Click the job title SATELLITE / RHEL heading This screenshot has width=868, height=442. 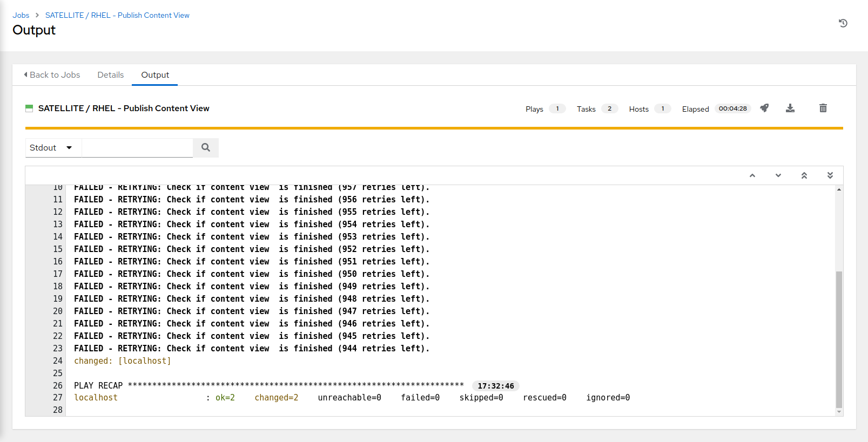(x=124, y=108)
